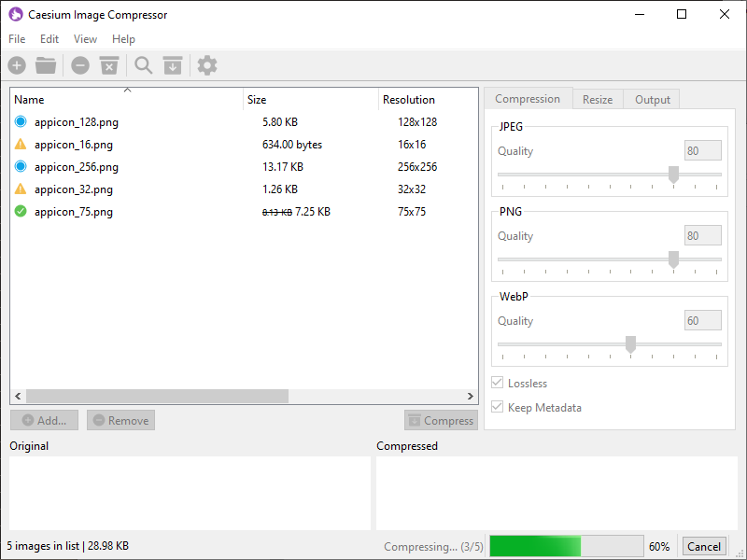Click the remove item minus toolbar icon

pyautogui.click(x=80, y=65)
